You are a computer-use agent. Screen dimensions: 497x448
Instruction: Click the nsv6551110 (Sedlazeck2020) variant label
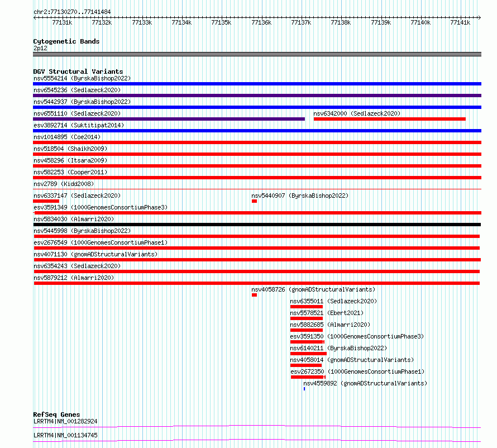pyautogui.click(x=77, y=113)
